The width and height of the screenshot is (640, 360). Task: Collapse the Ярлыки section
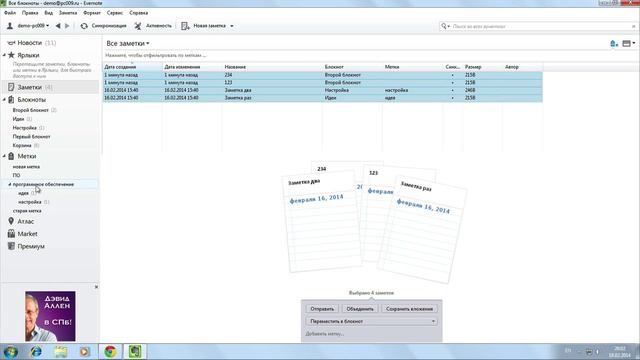[x=4, y=55]
